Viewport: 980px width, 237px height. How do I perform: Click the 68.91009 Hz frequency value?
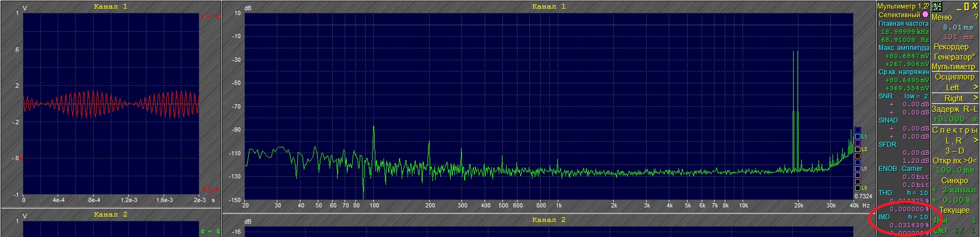click(x=905, y=40)
